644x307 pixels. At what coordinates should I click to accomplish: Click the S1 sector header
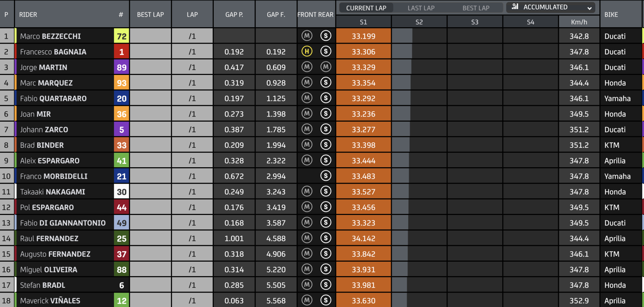point(363,22)
